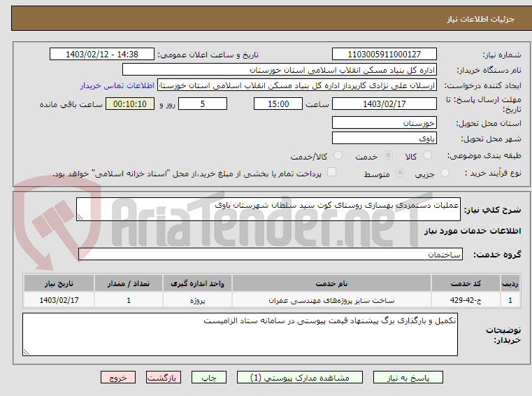Click the deadline date field 1403/02/17
Screen dimensions: 532x396
click(384, 104)
